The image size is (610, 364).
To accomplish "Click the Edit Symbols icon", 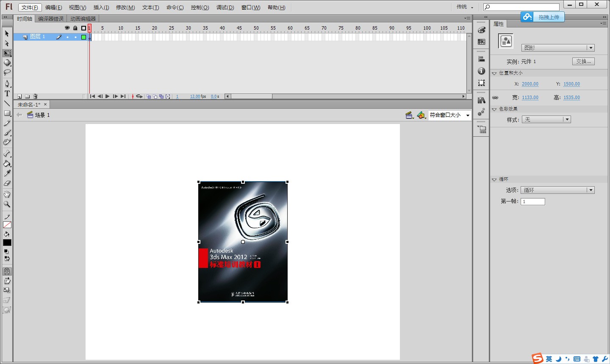I will click(x=421, y=115).
